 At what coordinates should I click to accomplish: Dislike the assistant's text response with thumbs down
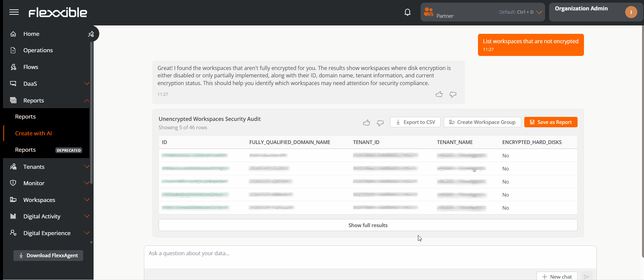pyautogui.click(x=453, y=95)
